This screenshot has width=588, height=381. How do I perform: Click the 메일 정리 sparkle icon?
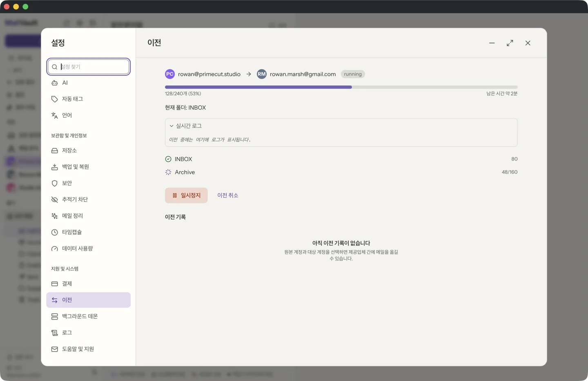pyautogui.click(x=54, y=216)
